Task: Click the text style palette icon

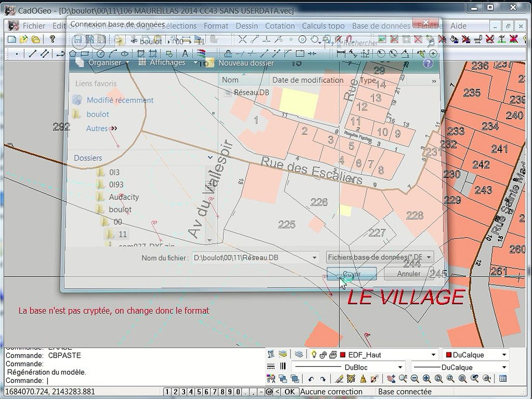Action: click(x=271, y=378)
